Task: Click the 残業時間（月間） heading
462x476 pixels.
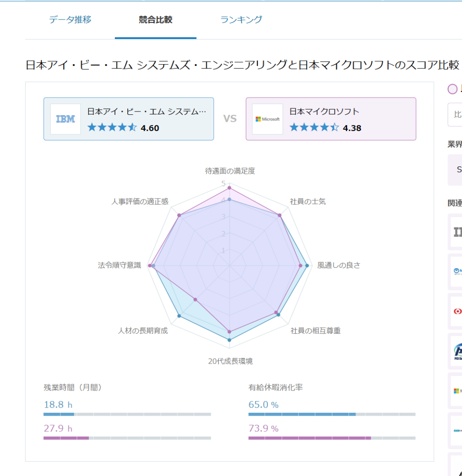Action: [72, 387]
